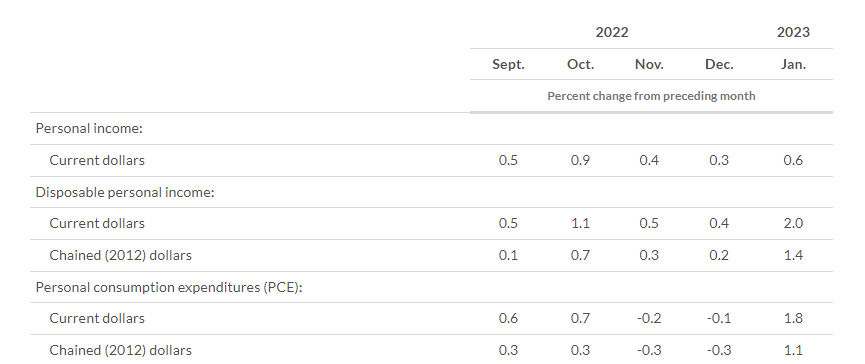Select the 2022 year heading

tap(612, 33)
